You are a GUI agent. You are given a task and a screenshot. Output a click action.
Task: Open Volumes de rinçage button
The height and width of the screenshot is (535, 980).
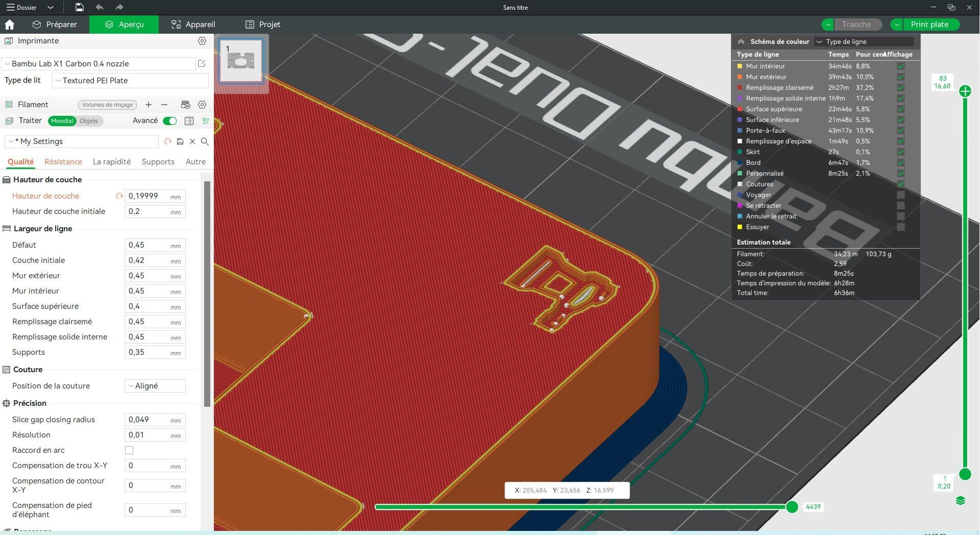click(x=107, y=105)
